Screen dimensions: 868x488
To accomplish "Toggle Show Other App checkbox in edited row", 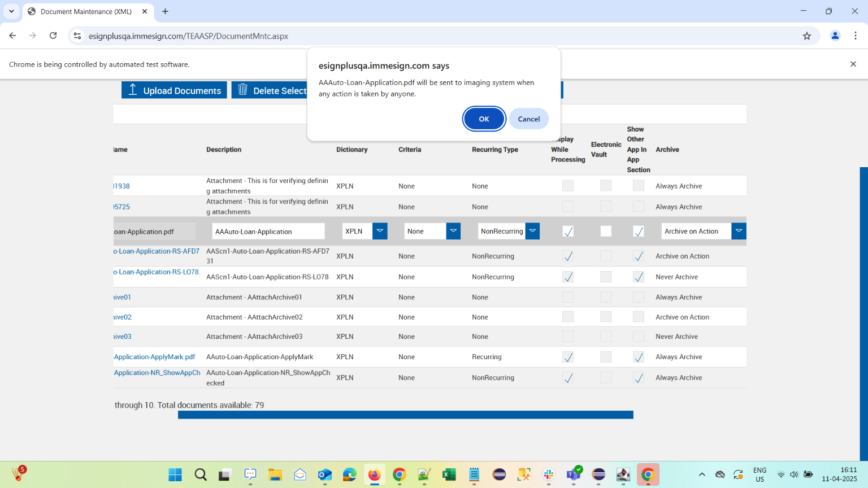I will tap(639, 231).
